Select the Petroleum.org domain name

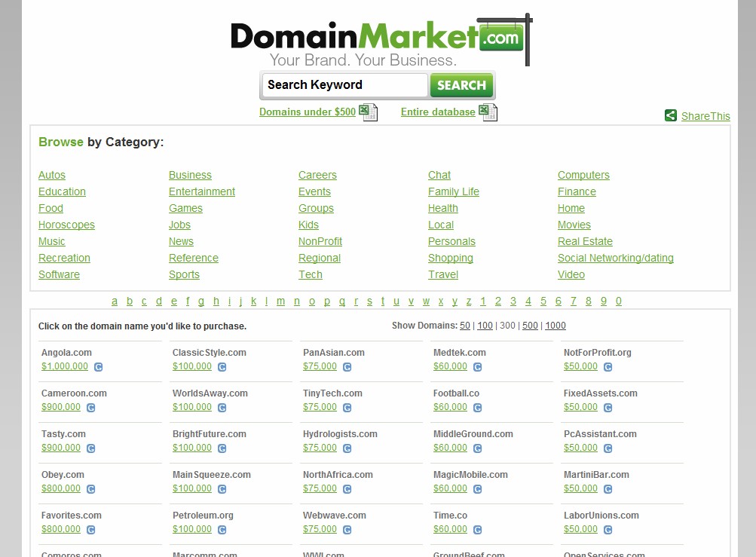tap(203, 516)
